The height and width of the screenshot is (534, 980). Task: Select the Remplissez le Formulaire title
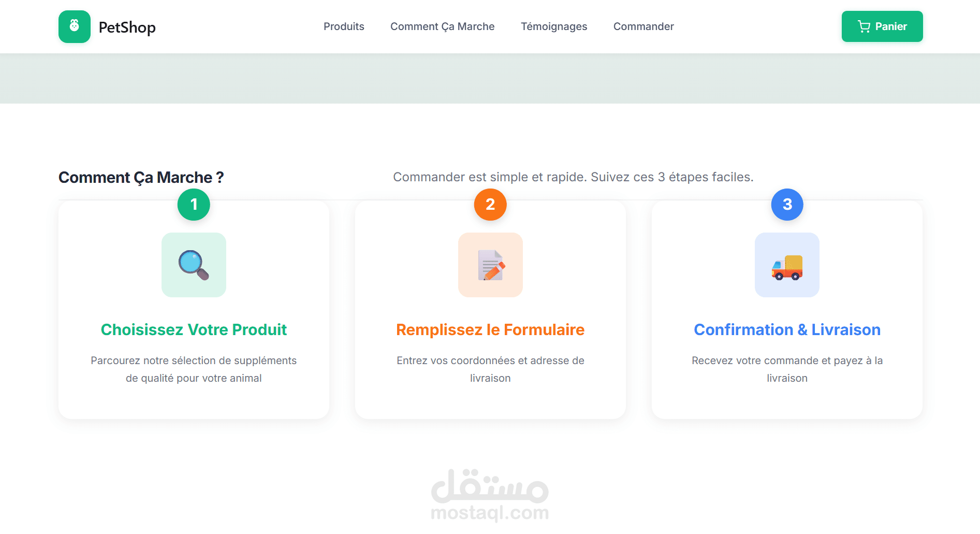[x=490, y=330]
